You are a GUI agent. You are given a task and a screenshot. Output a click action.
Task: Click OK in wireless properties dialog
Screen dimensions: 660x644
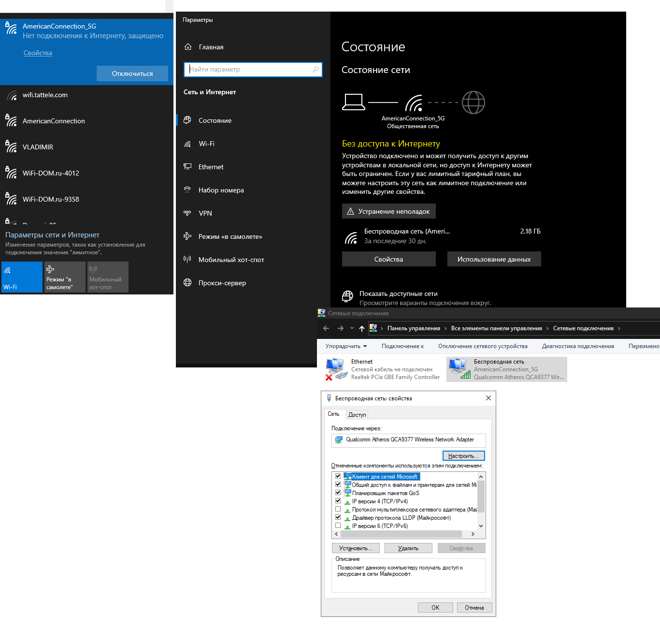click(x=435, y=608)
